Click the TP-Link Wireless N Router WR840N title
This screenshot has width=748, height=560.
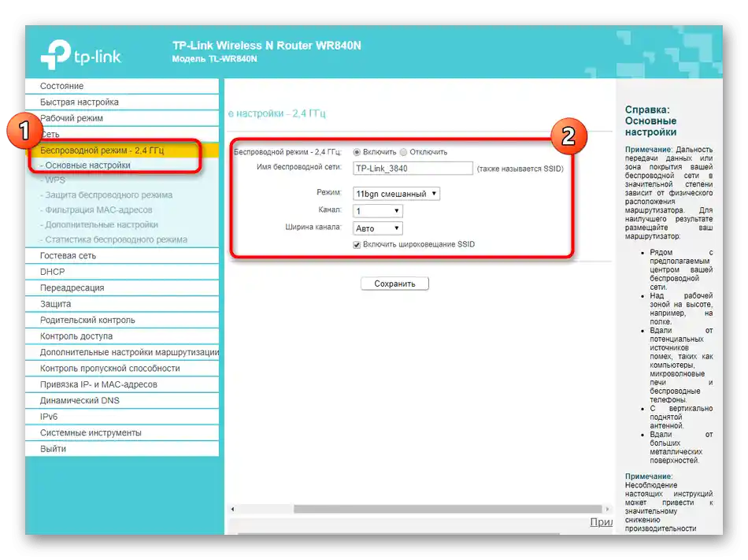tap(267, 46)
